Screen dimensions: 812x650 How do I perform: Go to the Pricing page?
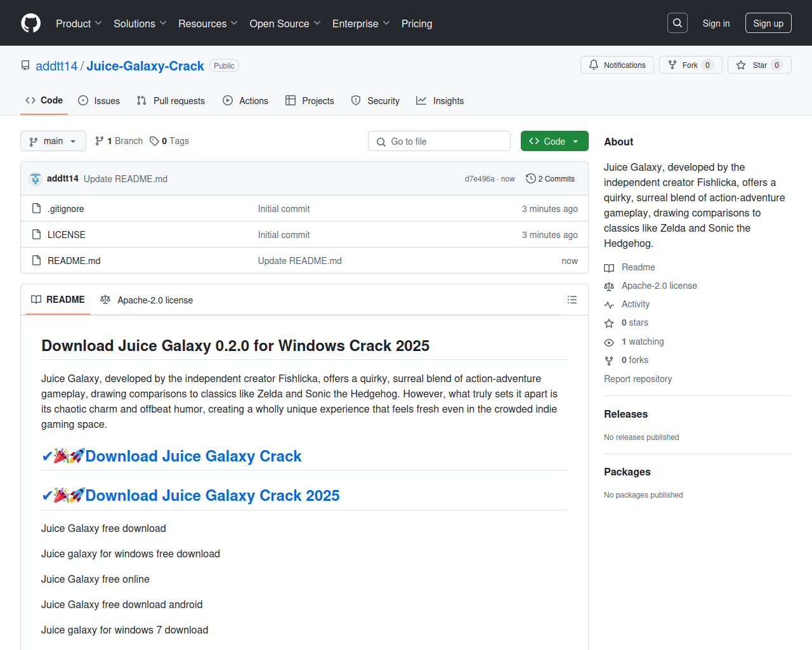click(417, 23)
